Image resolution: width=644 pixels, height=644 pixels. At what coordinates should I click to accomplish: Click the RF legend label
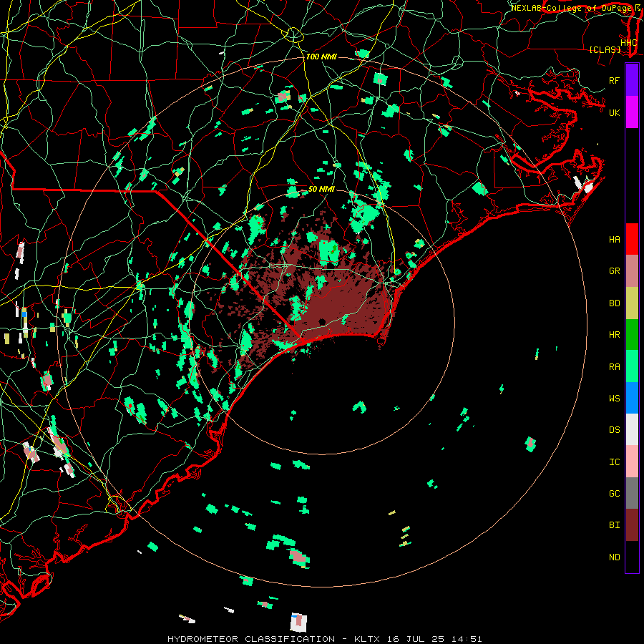(614, 80)
